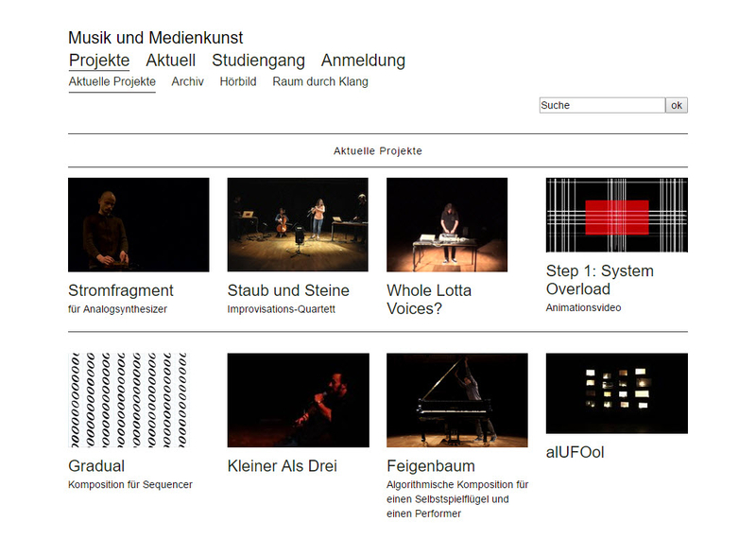Open the Anmeldung page
The height and width of the screenshot is (557, 756).
point(363,61)
